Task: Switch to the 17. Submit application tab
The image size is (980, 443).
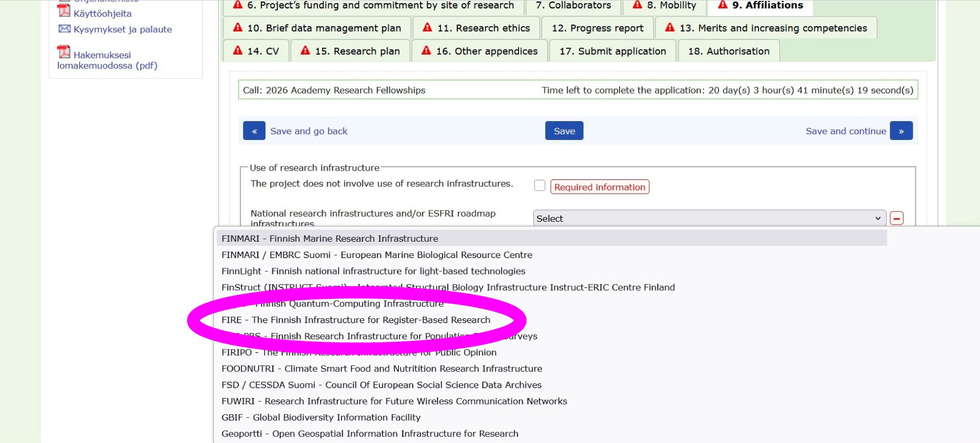Action: 612,51
